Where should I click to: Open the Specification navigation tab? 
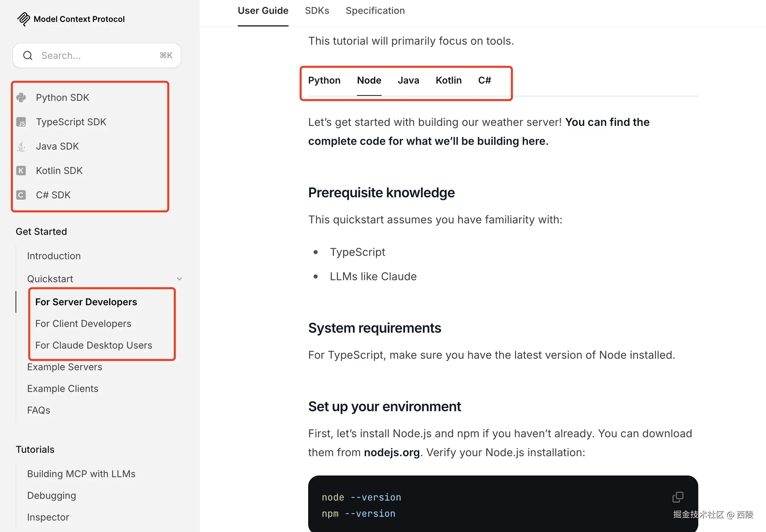(375, 11)
